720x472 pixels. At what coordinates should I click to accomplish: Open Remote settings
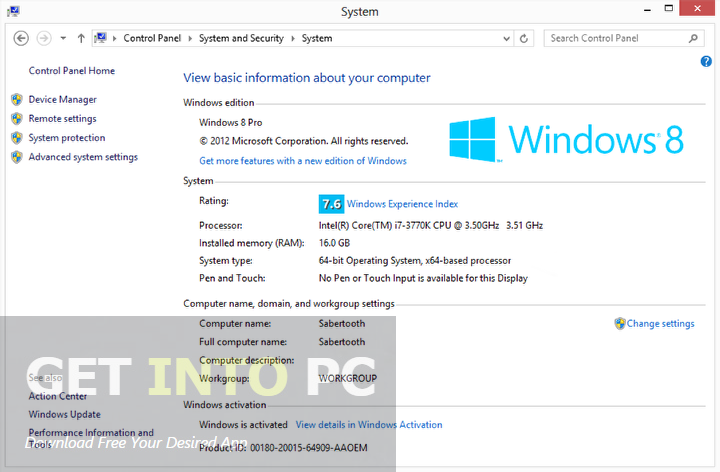pyautogui.click(x=62, y=119)
